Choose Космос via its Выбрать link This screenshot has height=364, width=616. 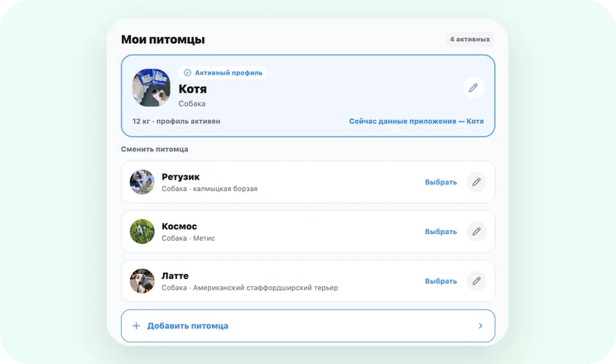pyautogui.click(x=440, y=232)
